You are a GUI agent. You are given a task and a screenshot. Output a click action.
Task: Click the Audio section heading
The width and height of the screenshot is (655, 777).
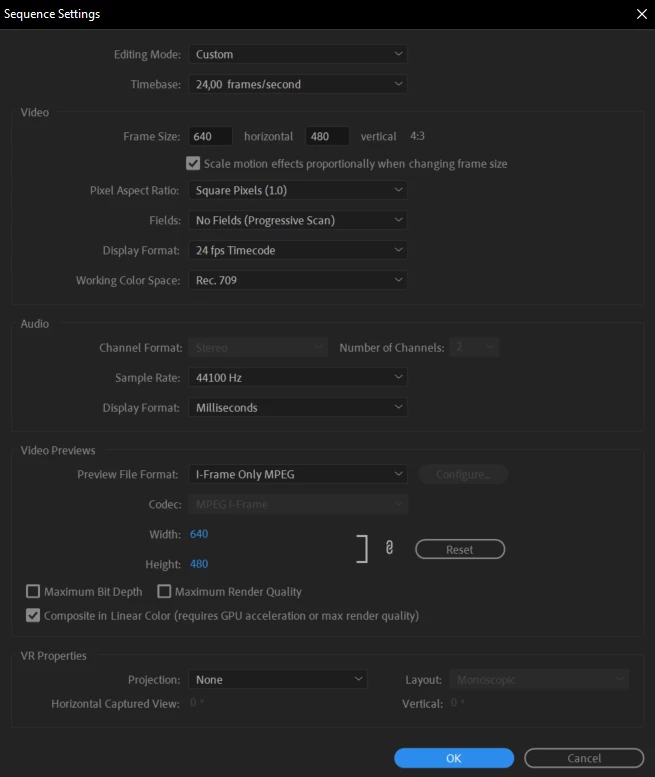coord(35,324)
